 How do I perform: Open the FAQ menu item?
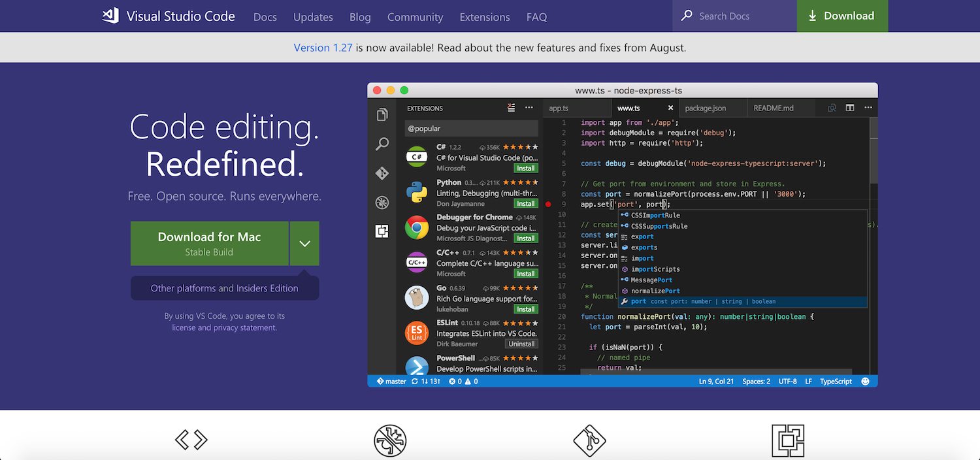(536, 17)
